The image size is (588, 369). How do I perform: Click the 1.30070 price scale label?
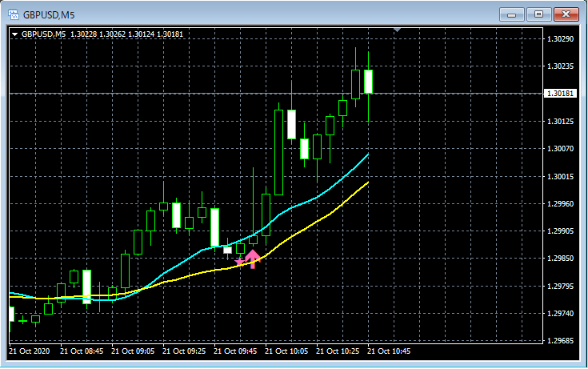pos(560,149)
